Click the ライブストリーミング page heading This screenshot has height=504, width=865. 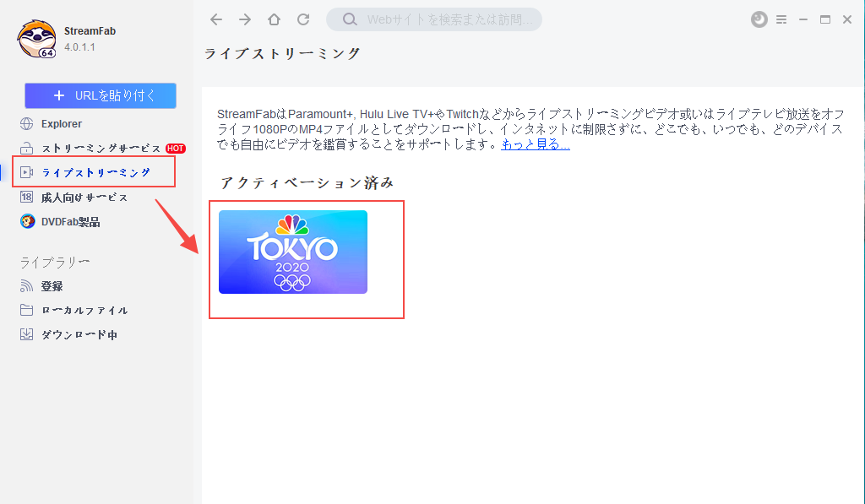(x=282, y=53)
